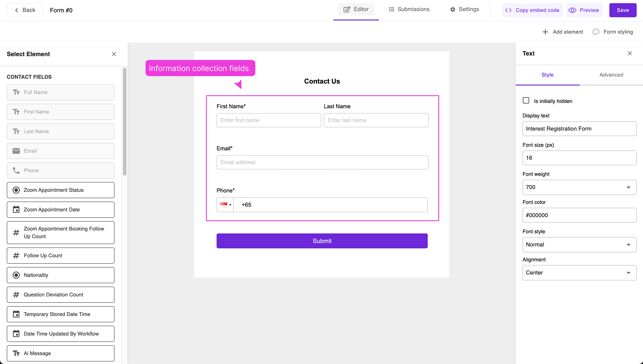
Task: Click the Display text input field
Action: [579, 128]
